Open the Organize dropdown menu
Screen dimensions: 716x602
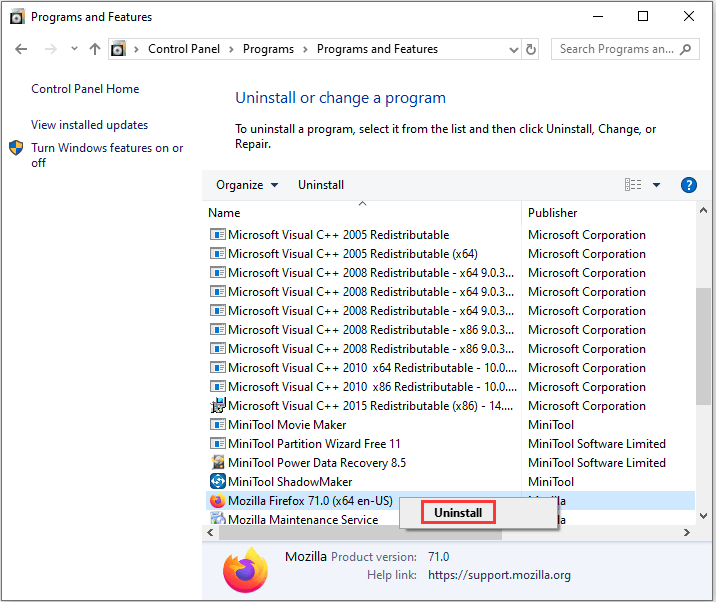point(247,185)
